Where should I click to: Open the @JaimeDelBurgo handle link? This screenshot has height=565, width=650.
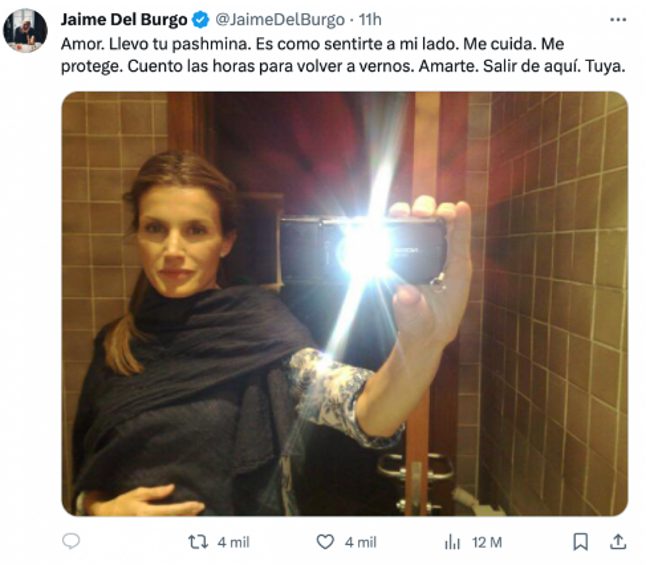[280, 19]
